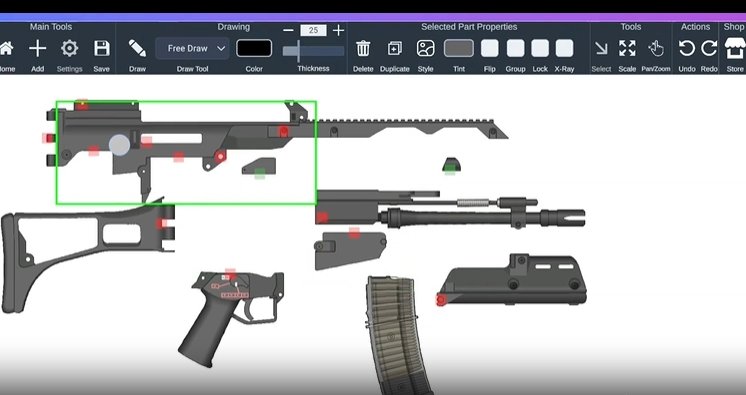This screenshot has height=395, width=746.
Task: Increase thickness with plus button
Action: (x=338, y=30)
